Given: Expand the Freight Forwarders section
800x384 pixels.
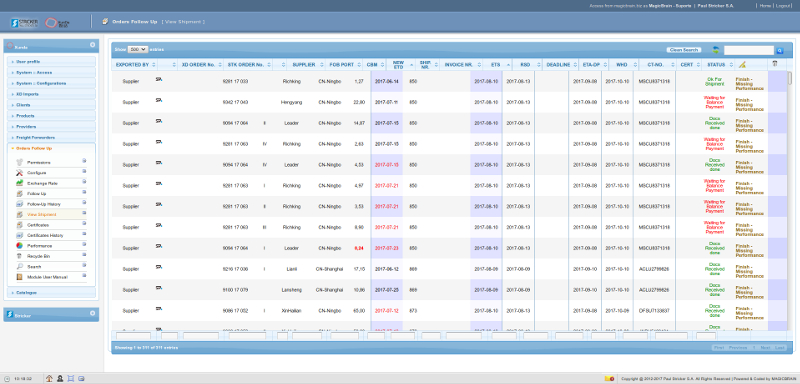Looking at the screenshot, I should (x=51, y=137).
